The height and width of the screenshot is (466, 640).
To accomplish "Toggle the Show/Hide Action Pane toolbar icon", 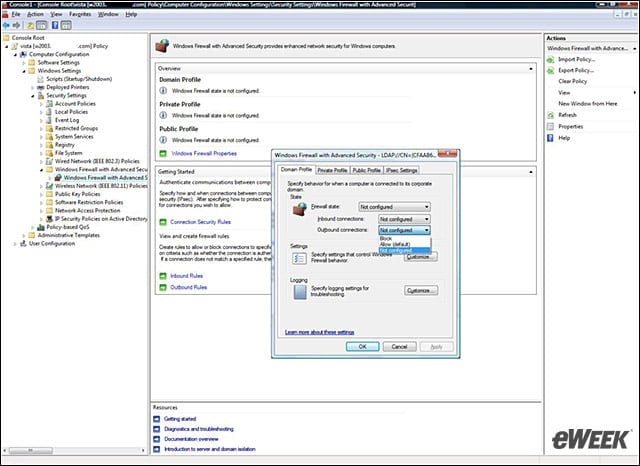I will (x=66, y=25).
